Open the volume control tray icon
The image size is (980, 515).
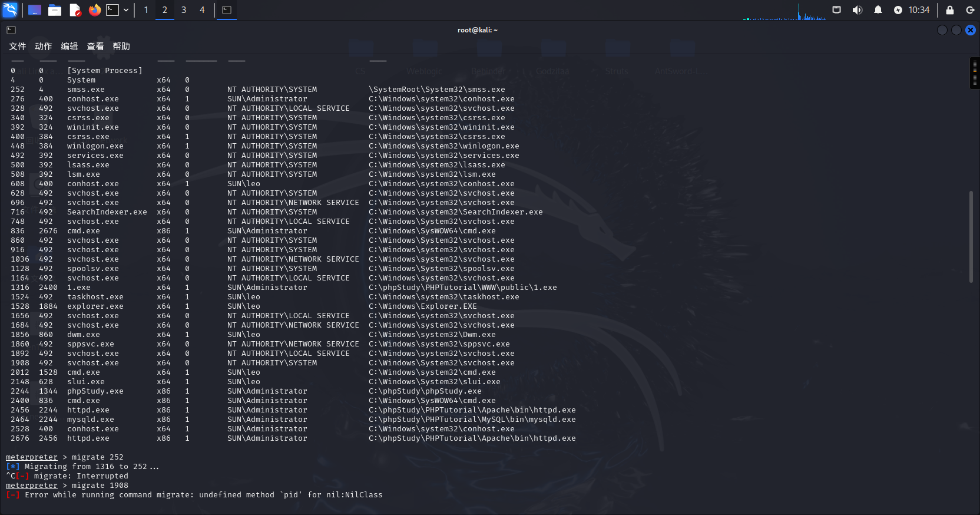point(857,10)
